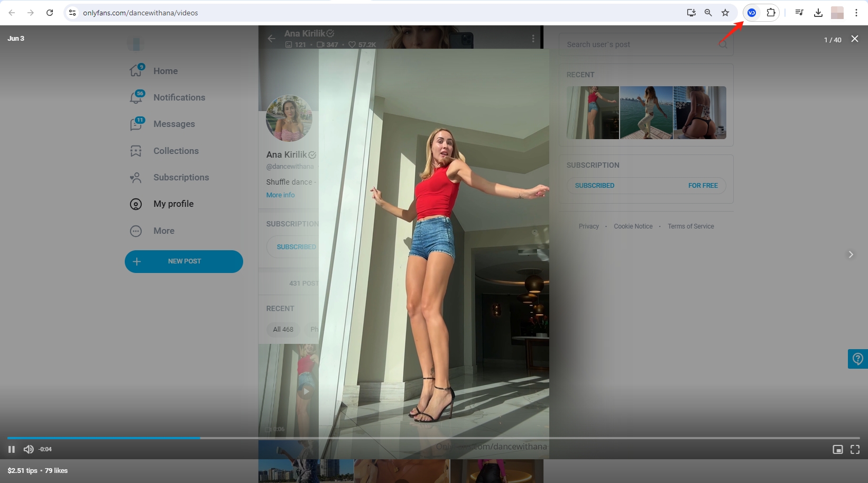This screenshot has height=483, width=868.
Task: Click the Search user's post field
Action: (x=634, y=44)
